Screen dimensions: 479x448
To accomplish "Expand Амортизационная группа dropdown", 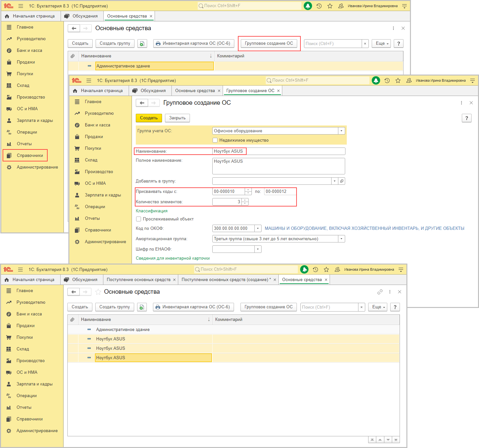I will [x=342, y=239].
